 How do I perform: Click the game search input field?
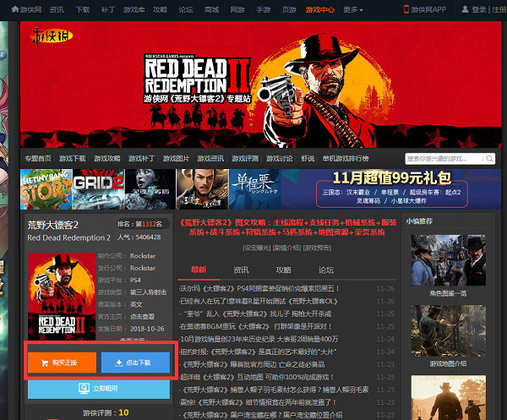444,158
